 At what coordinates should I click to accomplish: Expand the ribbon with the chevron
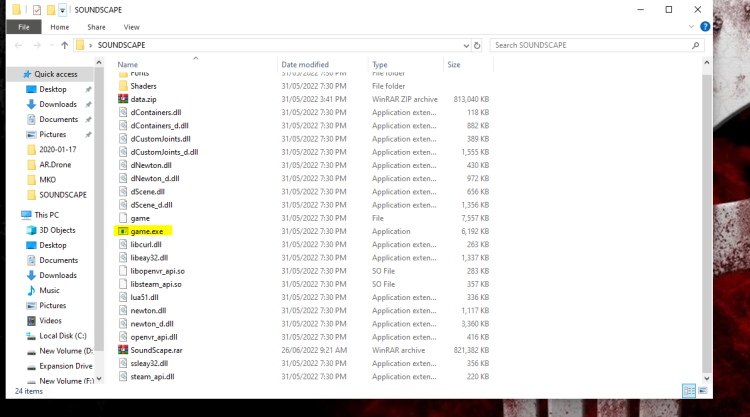point(691,26)
